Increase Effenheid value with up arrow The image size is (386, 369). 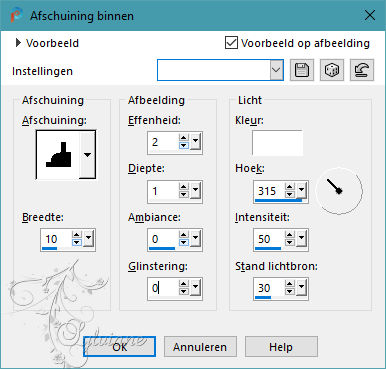point(184,138)
